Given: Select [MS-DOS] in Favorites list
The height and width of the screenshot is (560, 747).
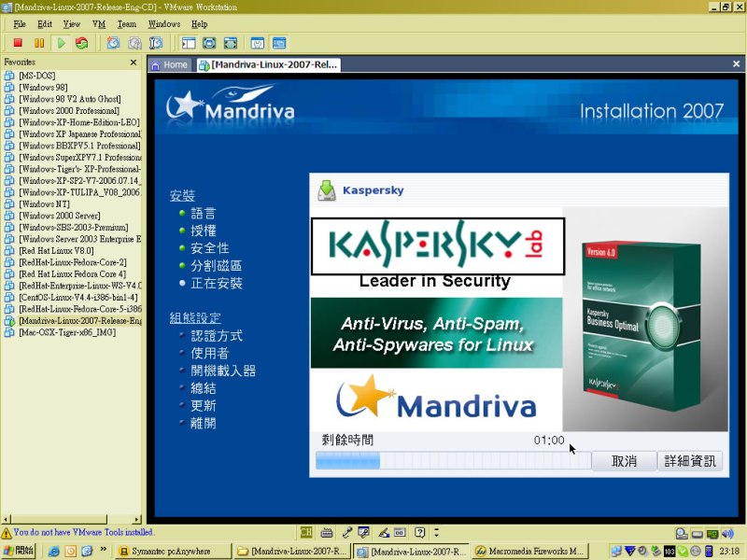Looking at the screenshot, I should click(36, 76).
